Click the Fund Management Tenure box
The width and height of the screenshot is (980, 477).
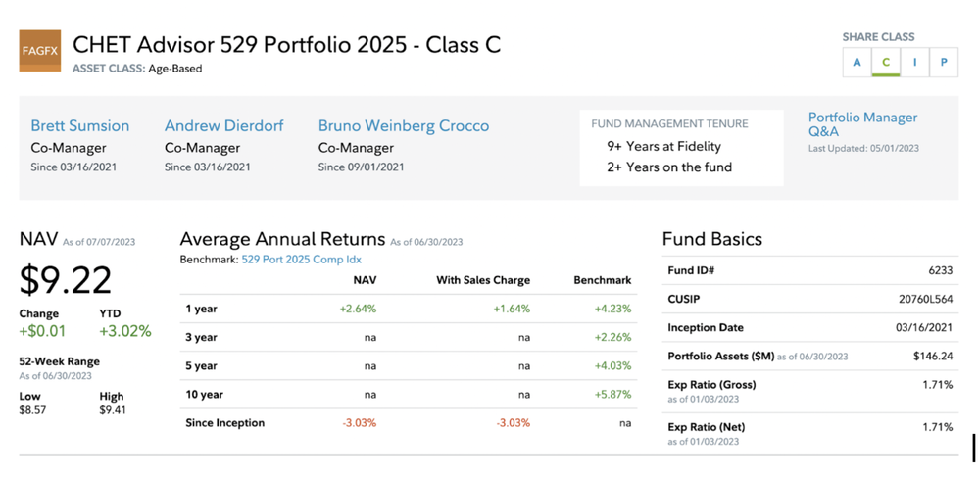681,147
